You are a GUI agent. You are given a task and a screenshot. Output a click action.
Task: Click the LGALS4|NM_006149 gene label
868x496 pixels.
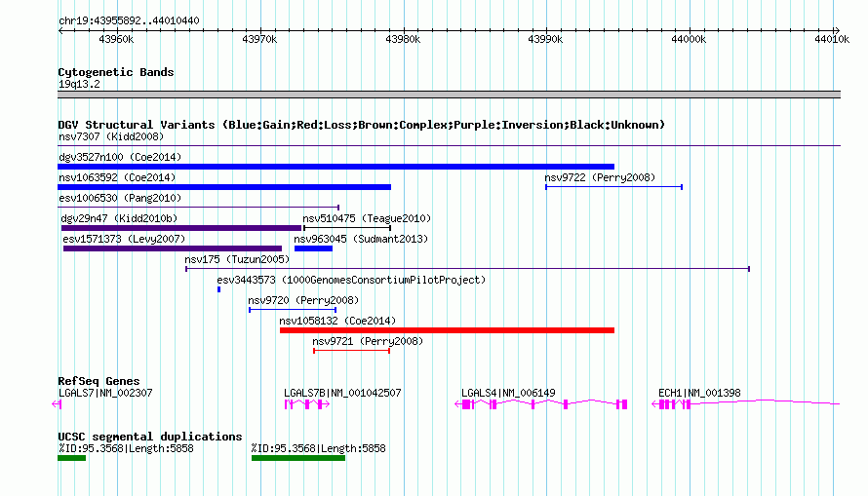tap(509, 393)
